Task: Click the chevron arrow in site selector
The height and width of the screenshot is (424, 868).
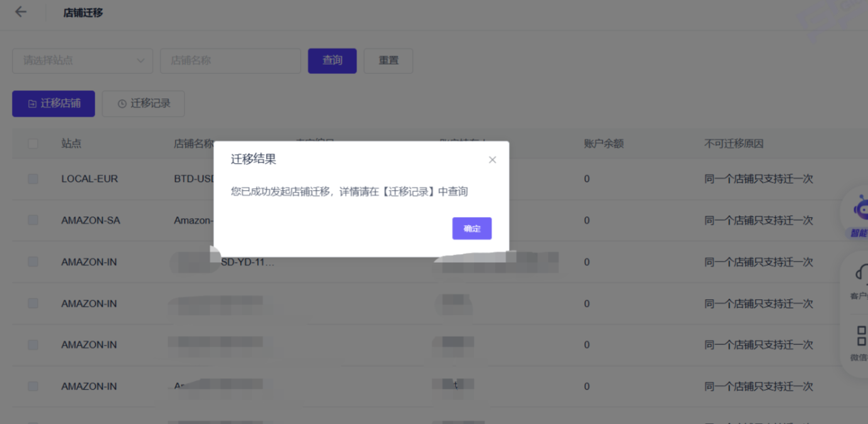Action: (x=141, y=61)
